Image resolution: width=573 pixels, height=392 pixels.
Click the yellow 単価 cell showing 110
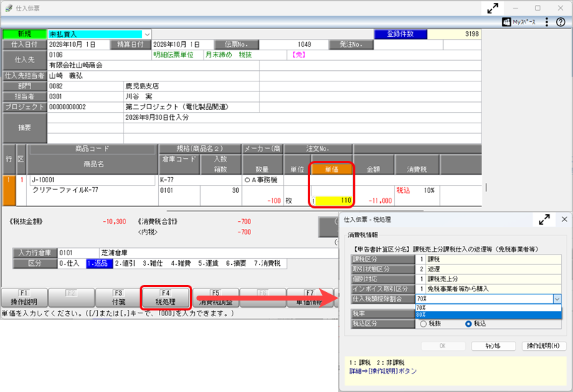click(x=334, y=201)
